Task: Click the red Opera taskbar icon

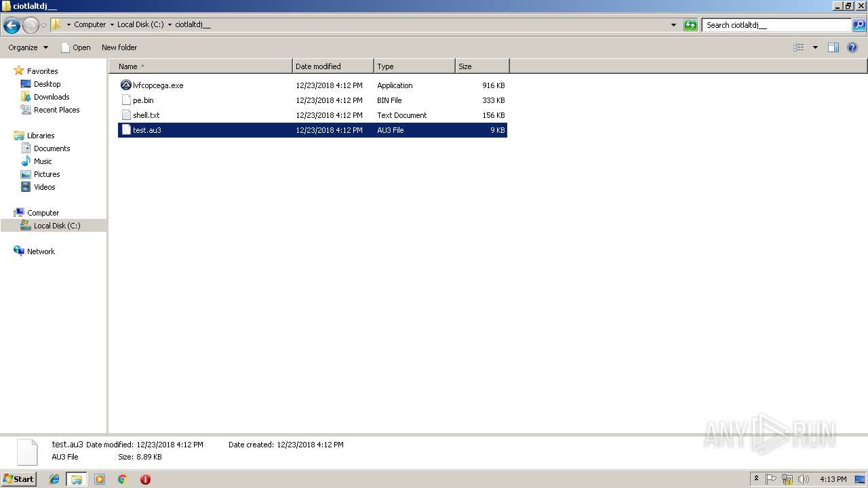Action: 145,479
